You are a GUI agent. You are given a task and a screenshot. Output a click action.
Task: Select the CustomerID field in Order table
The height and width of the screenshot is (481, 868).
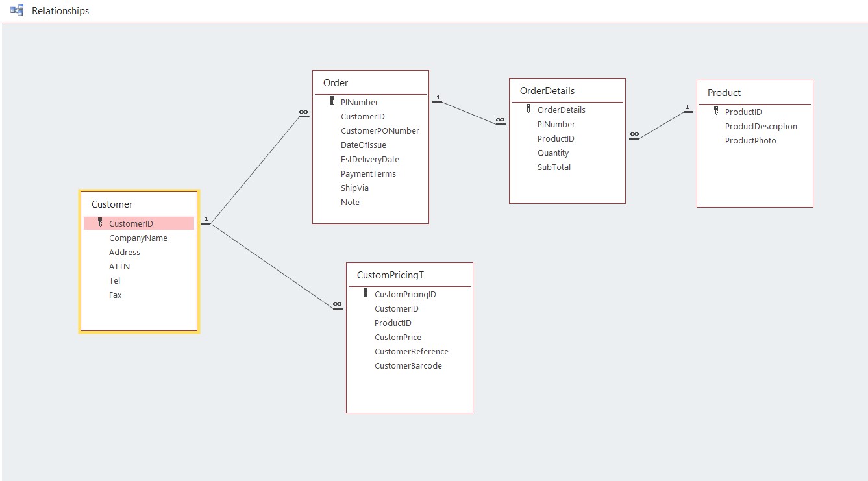coord(363,117)
